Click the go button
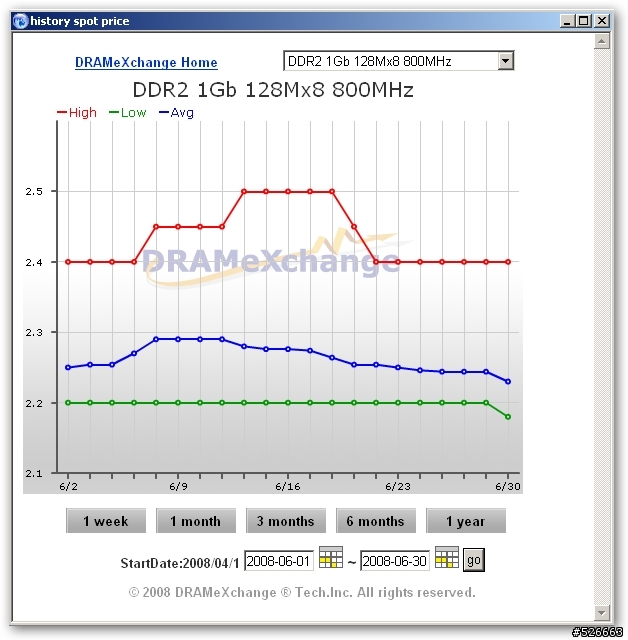This screenshot has height=640, width=628. [x=474, y=560]
